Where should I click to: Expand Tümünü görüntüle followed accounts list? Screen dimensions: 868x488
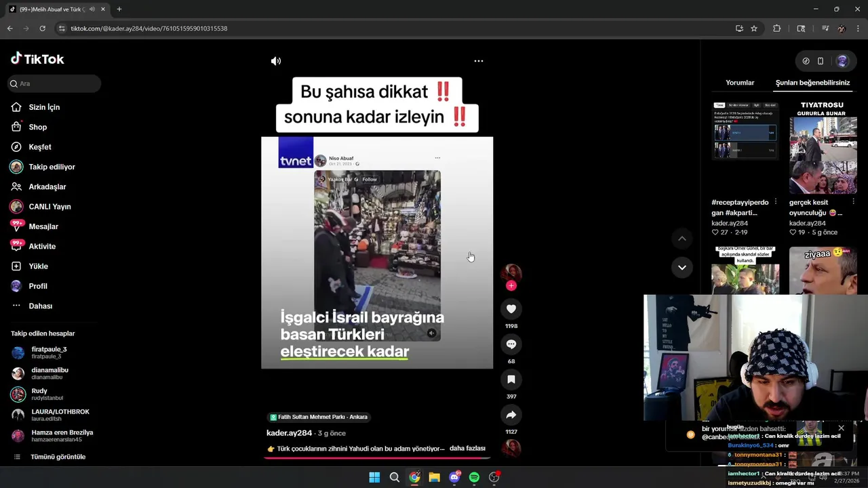[58, 457]
